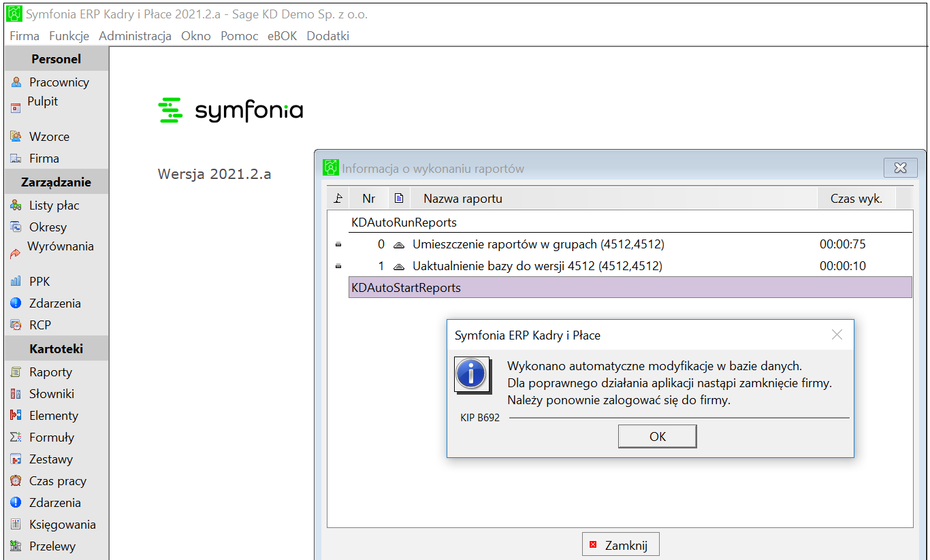
Task: Open the Przelewy icon
Action: (16, 546)
